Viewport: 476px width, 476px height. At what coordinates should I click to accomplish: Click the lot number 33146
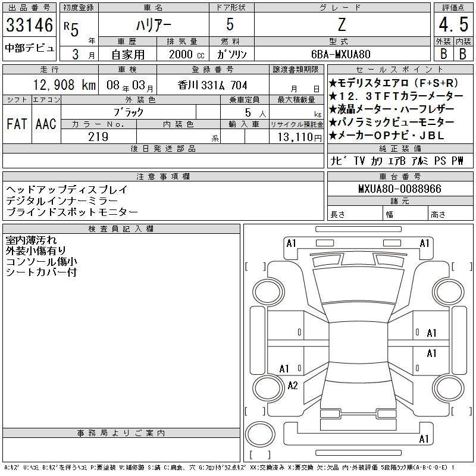click(29, 25)
